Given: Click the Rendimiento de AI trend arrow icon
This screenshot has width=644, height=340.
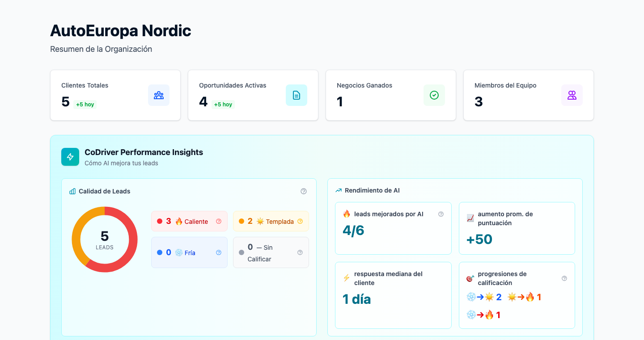Looking at the screenshot, I should coord(338,190).
